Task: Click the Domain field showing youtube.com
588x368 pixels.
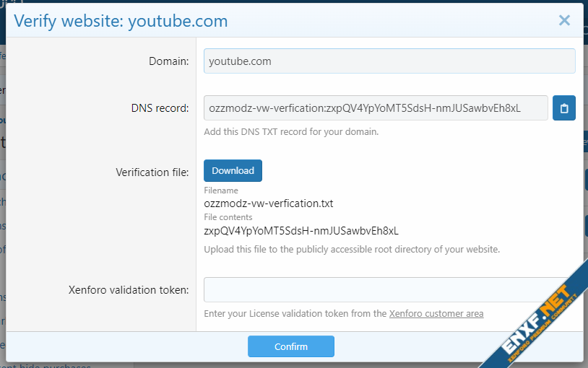Action: [389, 61]
